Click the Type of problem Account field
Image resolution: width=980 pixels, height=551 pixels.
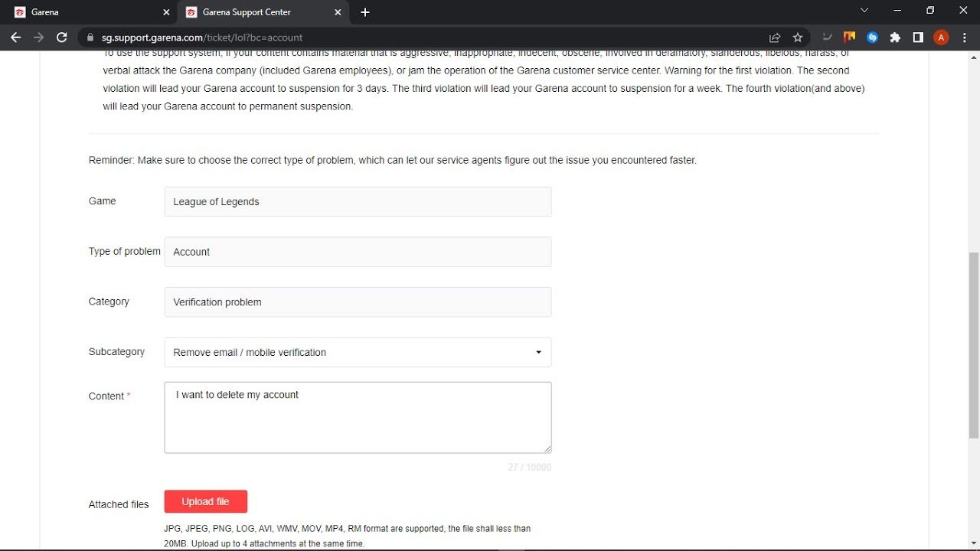358,252
